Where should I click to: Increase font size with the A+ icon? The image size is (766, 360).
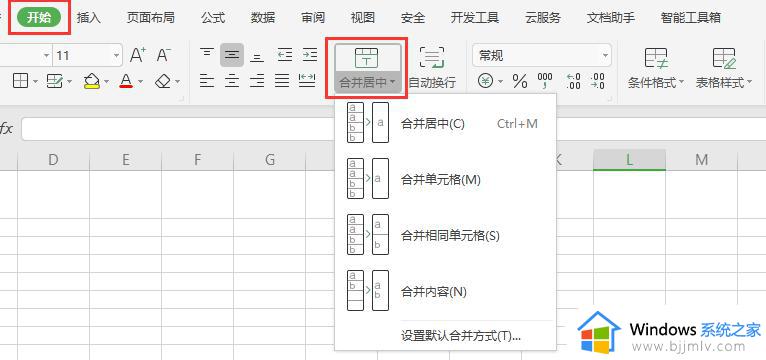click(x=138, y=55)
